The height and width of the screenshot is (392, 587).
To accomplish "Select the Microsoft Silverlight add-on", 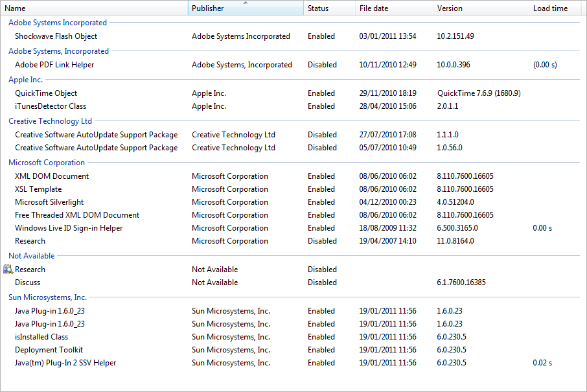I will 293,202.
